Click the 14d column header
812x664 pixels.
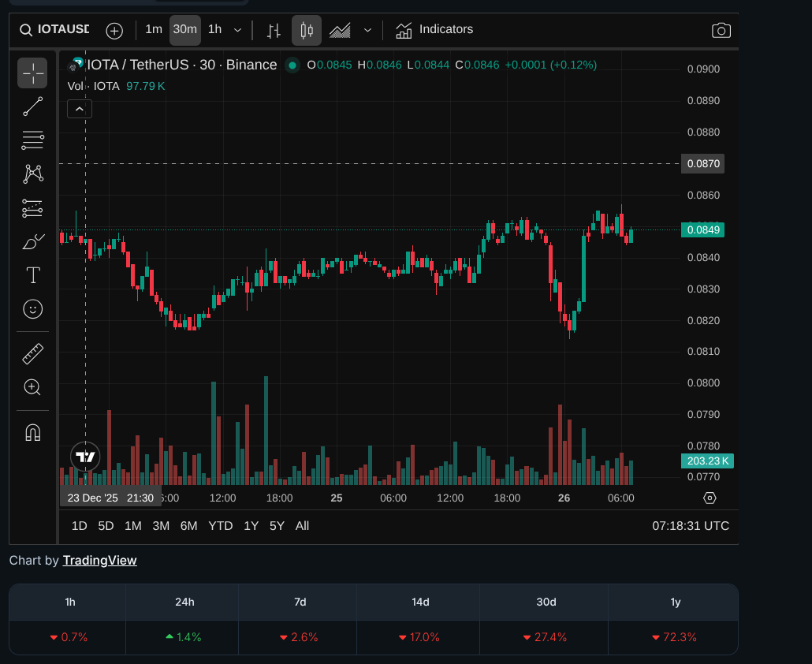[420, 602]
